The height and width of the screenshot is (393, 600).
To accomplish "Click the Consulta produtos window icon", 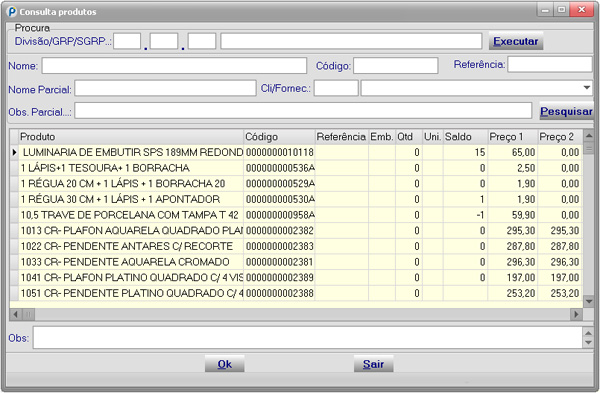I will [12, 12].
